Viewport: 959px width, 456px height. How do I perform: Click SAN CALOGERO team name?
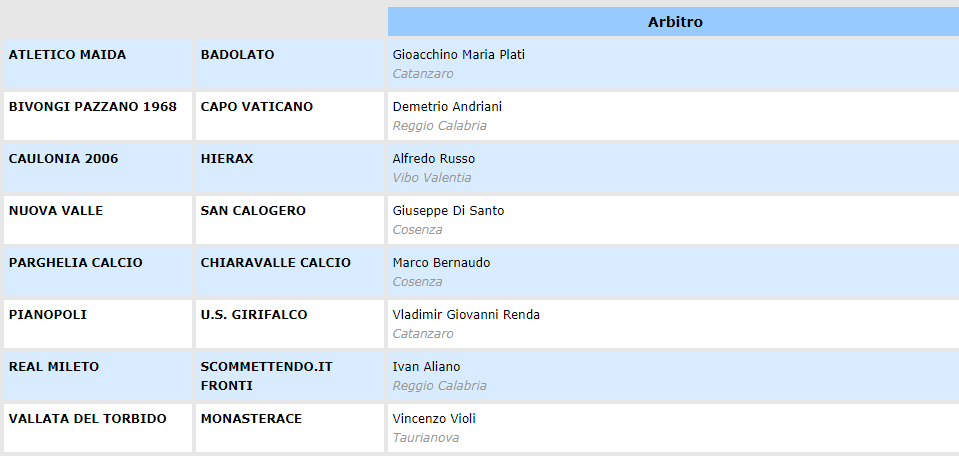(x=253, y=211)
